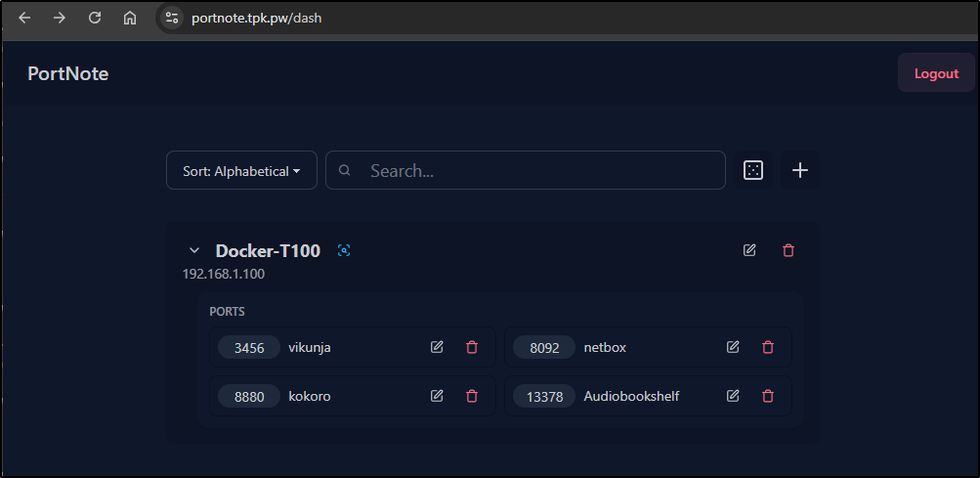The image size is (980, 478).
Task: Edit the vikunja port entry
Action: click(x=437, y=347)
